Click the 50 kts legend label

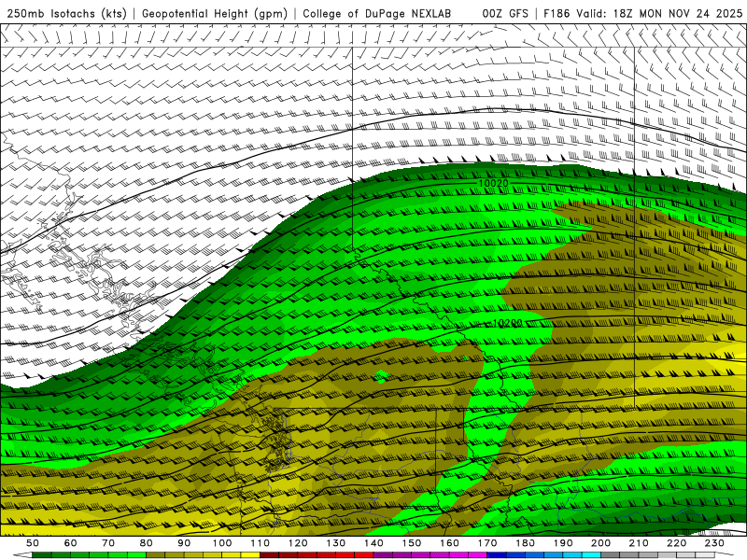[x=33, y=543]
